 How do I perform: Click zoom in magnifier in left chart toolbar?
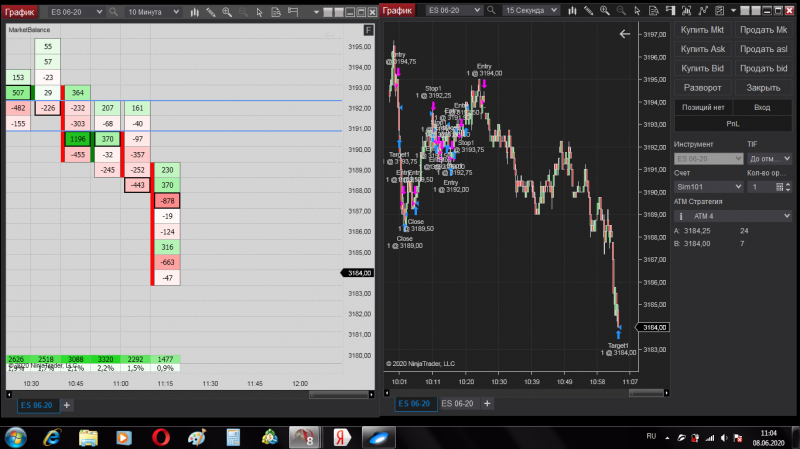(x=227, y=12)
